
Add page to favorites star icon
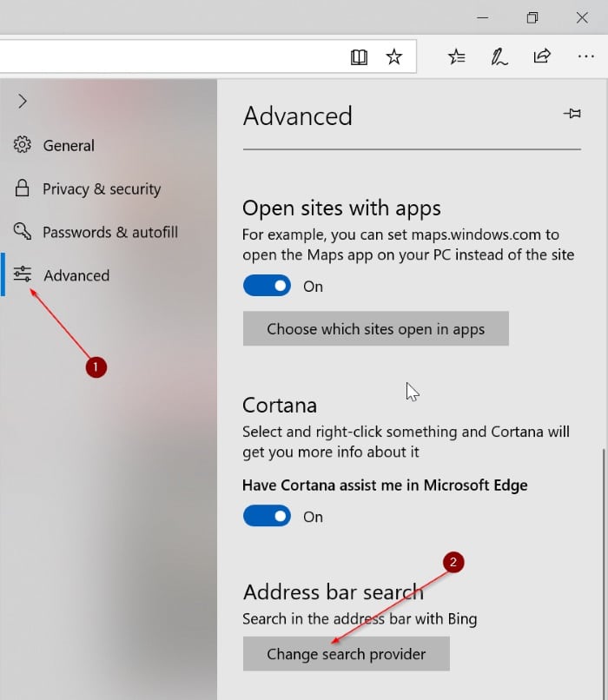pyautogui.click(x=393, y=56)
